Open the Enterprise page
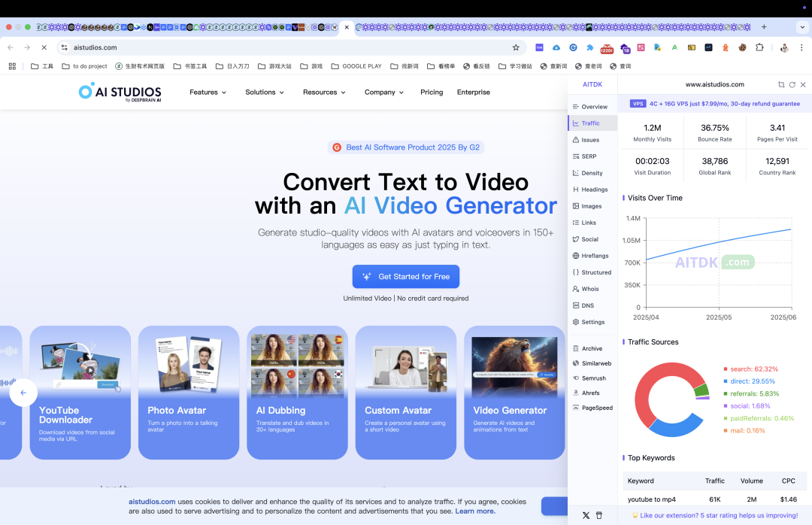The width and height of the screenshot is (812, 525). click(x=474, y=93)
